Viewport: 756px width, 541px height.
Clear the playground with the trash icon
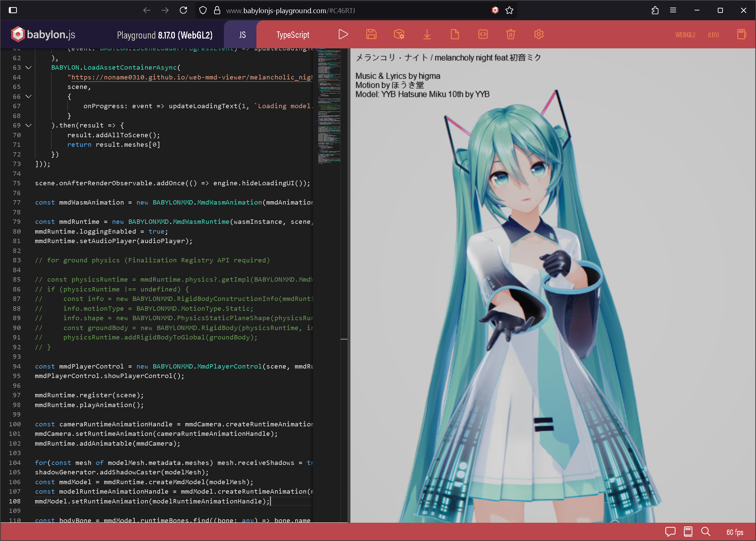tap(511, 34)
